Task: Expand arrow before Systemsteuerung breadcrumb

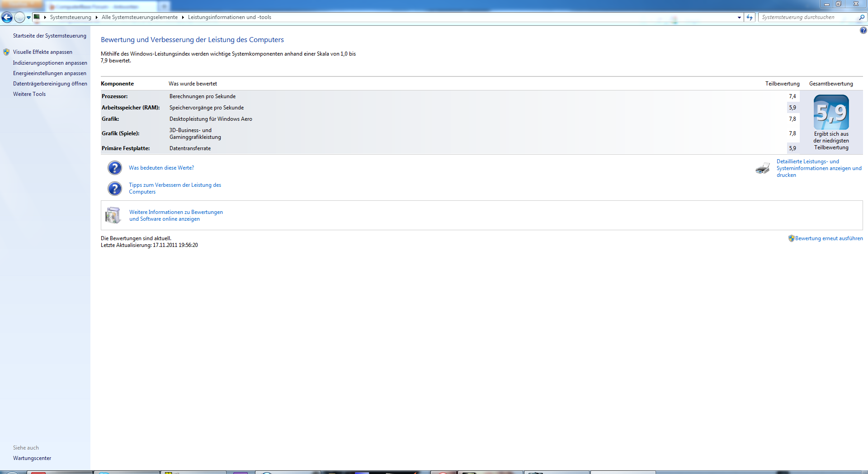Action: pyautogui.click(x=45, y=17)
